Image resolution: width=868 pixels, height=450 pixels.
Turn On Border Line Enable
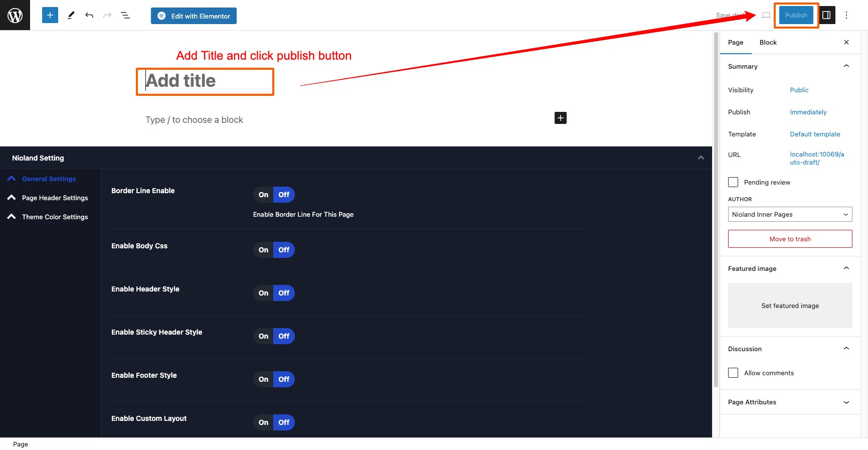[263, 195]
